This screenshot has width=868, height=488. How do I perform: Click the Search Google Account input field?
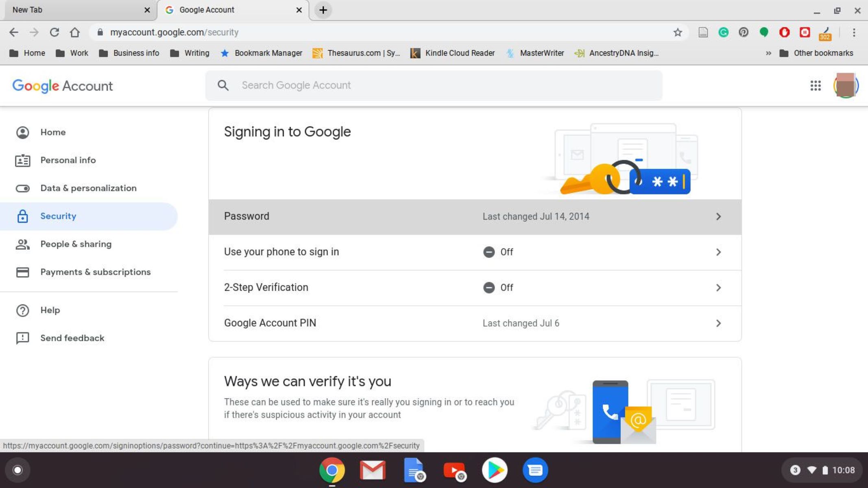pos(434,85)
